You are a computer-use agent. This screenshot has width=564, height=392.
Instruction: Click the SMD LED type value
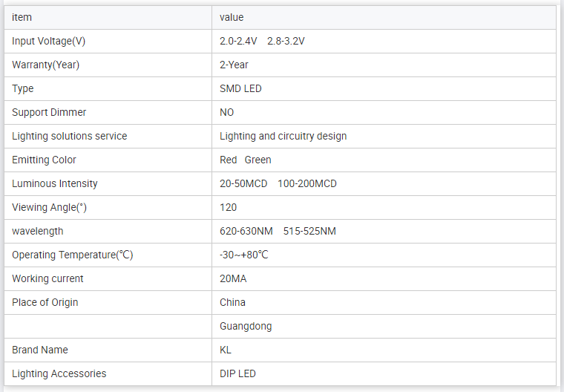(240, 88)
